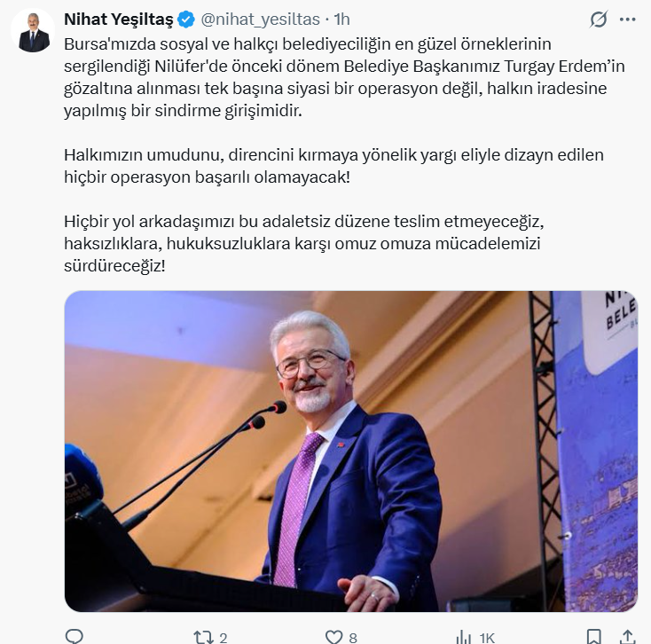
Task: Open the three-dot more options menu
Action: [x=627, y=20]
